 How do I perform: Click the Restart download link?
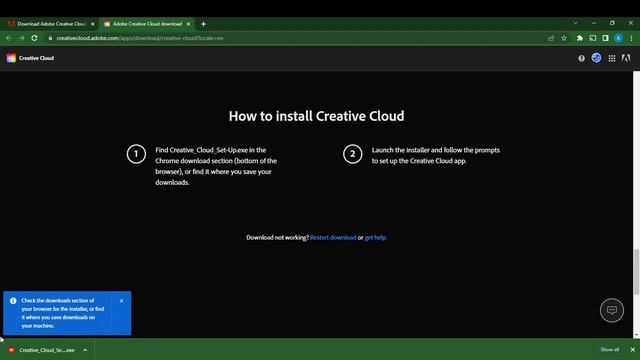pos(333,238)
